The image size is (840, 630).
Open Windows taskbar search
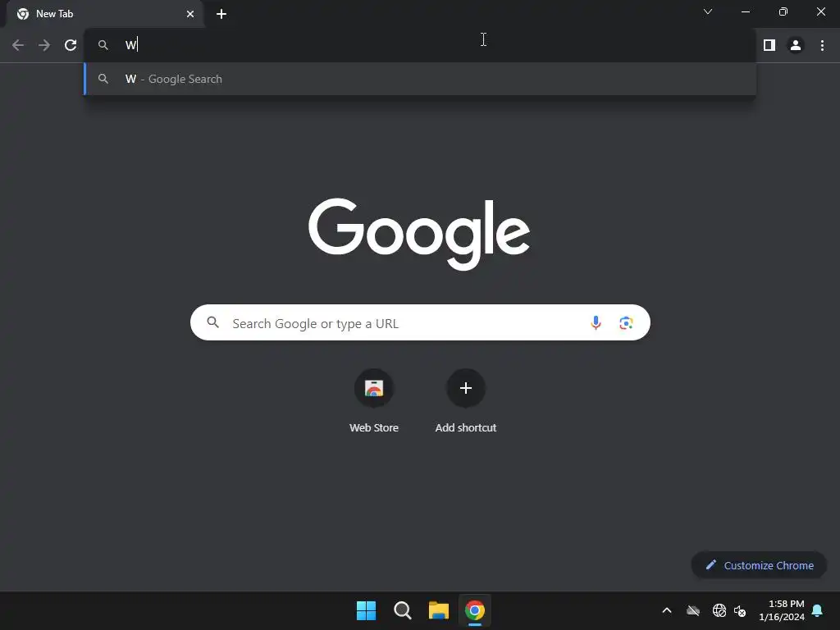click(x=402, y=610)
